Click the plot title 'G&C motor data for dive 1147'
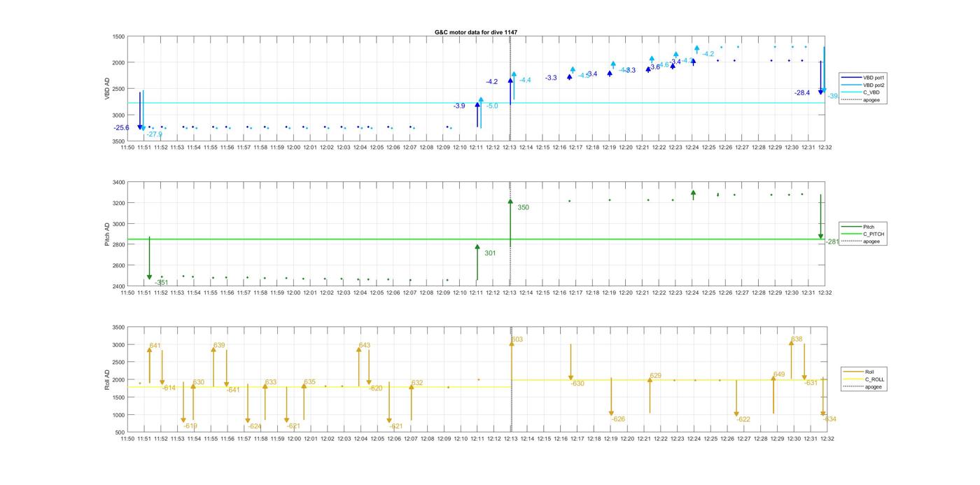The width and height of the screenshot is (980, 485). 476,32
